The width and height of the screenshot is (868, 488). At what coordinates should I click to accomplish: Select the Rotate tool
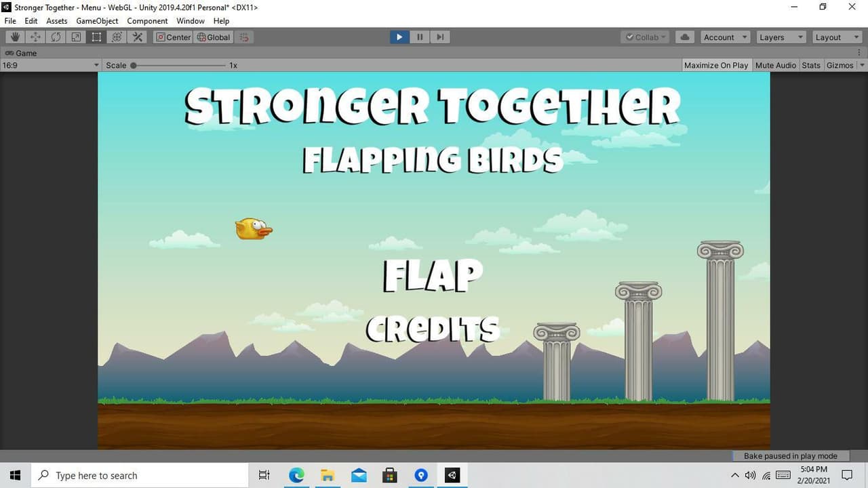coord(56,37)
